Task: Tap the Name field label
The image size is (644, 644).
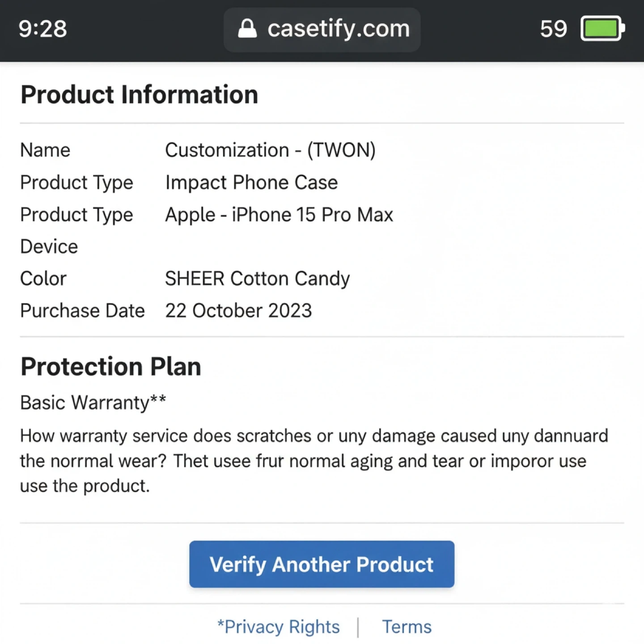Action: (x=45, y=150)
